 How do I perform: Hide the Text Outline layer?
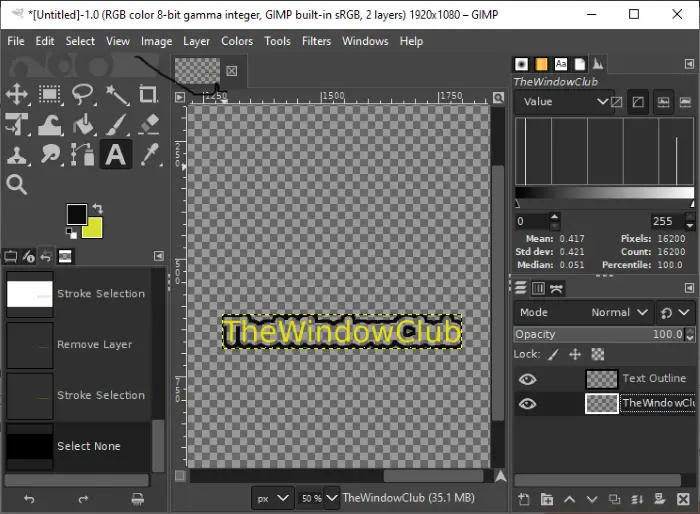point(527,379)
